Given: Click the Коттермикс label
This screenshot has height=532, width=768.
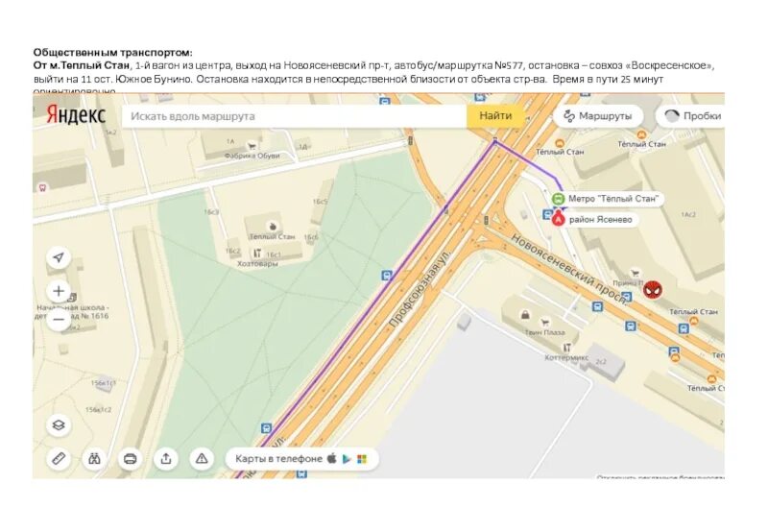Looking at the screenshot, I should pos(566,357).
